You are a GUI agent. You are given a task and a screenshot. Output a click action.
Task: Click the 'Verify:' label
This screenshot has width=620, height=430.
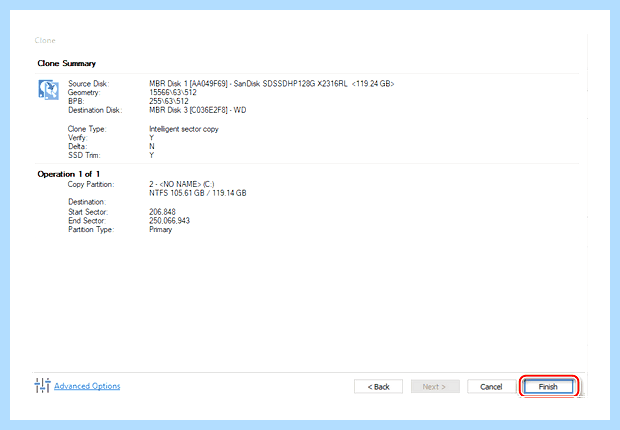click(x=78, y=138)
